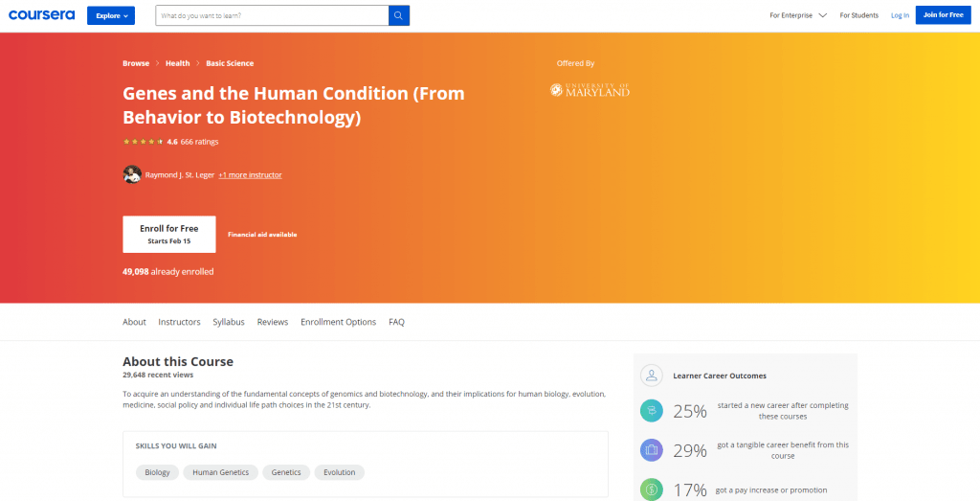Click the green pay increase dollar icon

(651, 490)
